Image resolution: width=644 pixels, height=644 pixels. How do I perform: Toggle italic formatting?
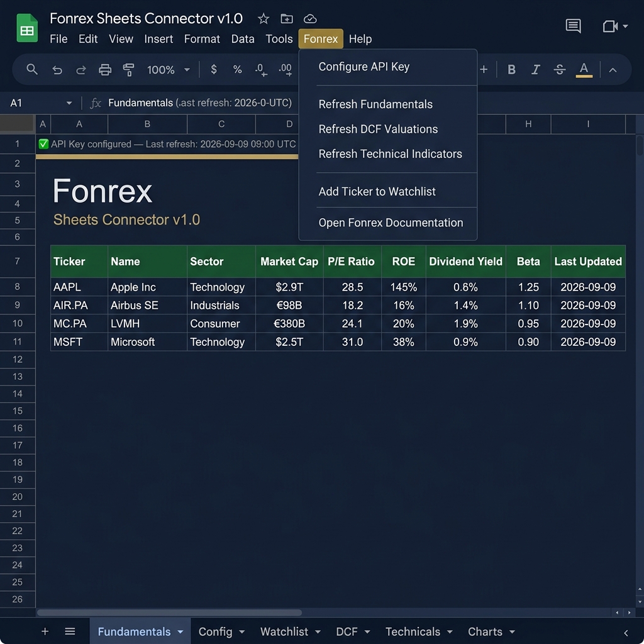pos(536,70)
